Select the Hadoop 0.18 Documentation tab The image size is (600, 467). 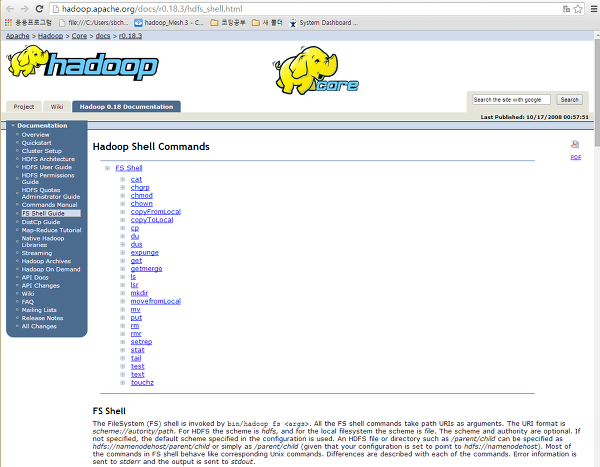(x=126, y=107)
